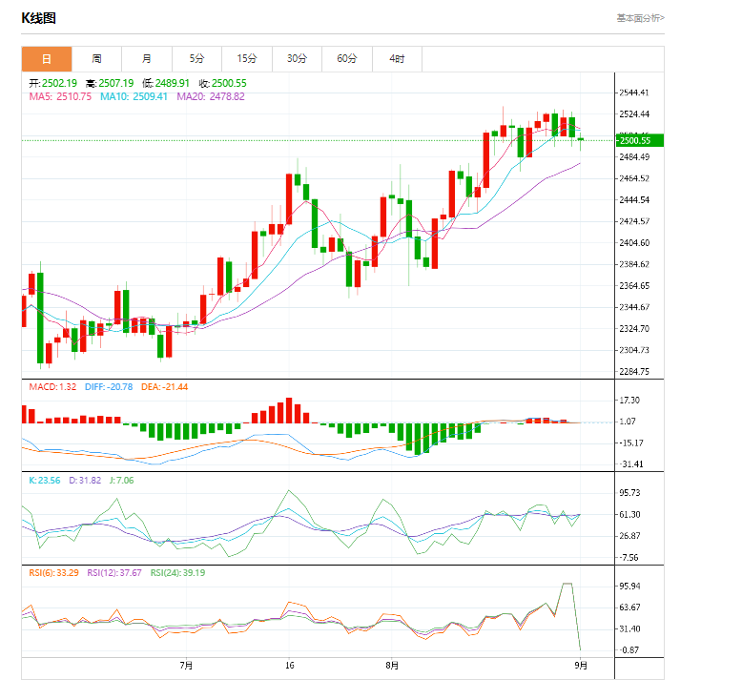Click the 2404.60 price axis label
The width and height of the screenshot is (742, 700).
point(634,243)
